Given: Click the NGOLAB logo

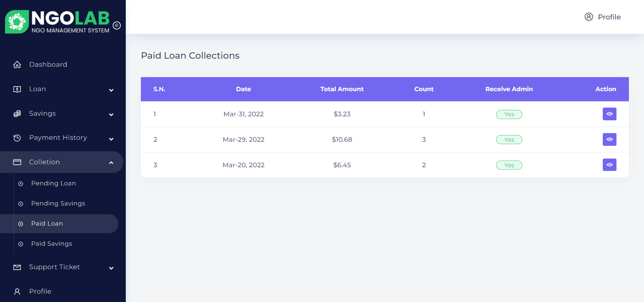Looking at the screenshot, I should click(x=57, y=22).
